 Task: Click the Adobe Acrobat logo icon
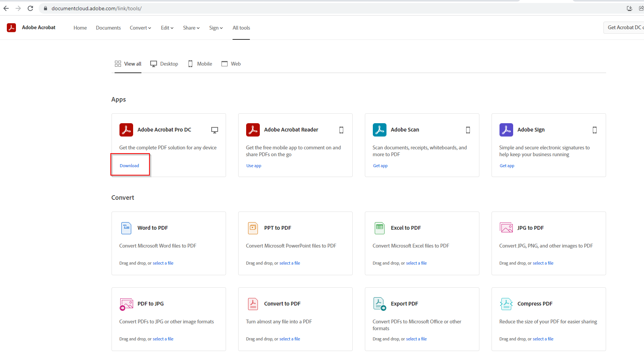11,27
